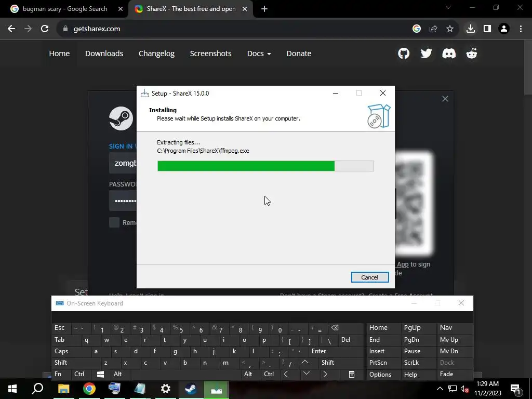
Task: Click the network tray icon
Action: point(453,389)
